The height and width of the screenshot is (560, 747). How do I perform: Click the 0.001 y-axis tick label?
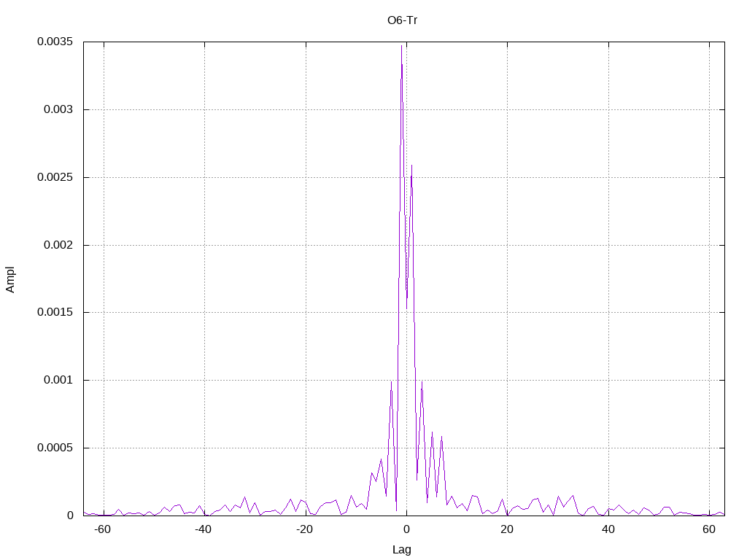click(x=58, y=380)
